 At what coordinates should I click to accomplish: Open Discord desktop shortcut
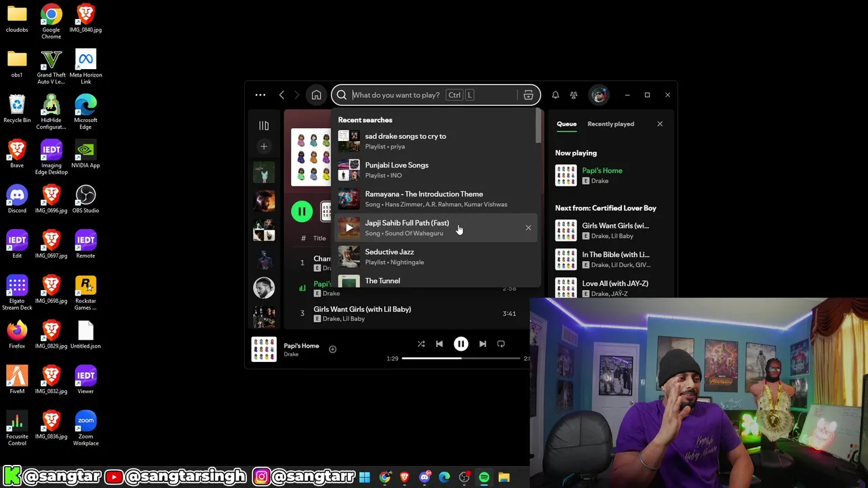[17, 200]
